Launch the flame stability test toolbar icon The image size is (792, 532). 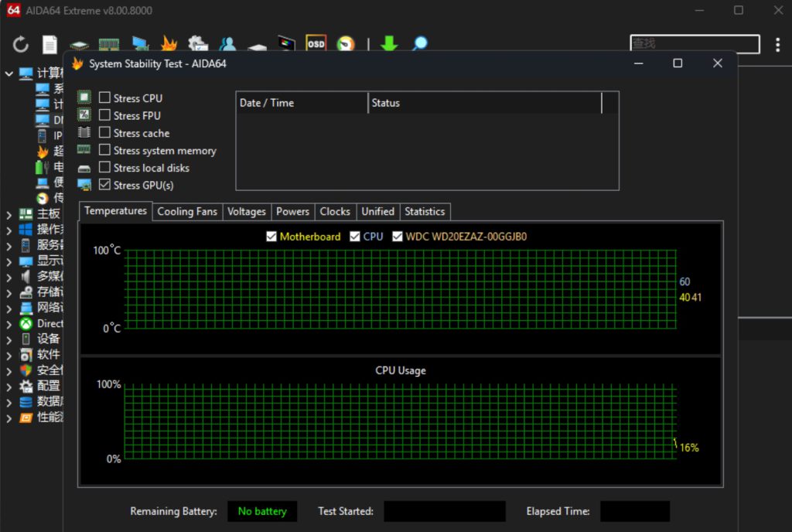tap(169, 43)
